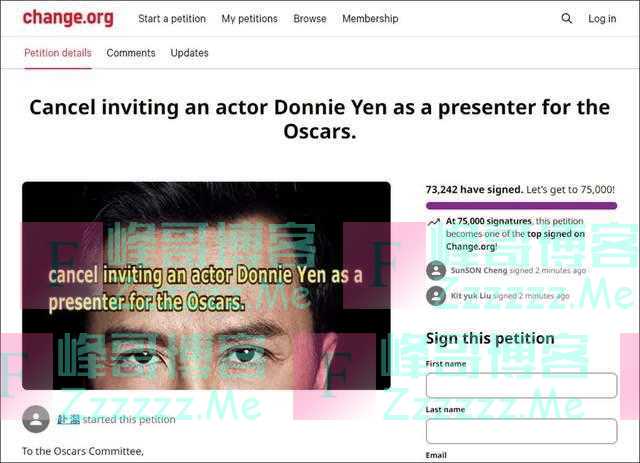Image resolution: width=640 pixels, height=463 pixels.
Task: Open the Browse page
Action: point(310,19)
